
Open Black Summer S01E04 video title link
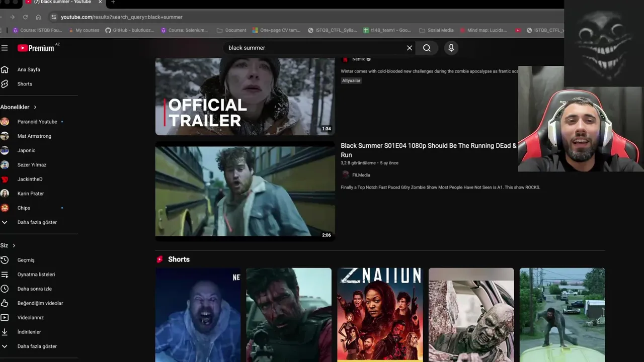(429, 150)
